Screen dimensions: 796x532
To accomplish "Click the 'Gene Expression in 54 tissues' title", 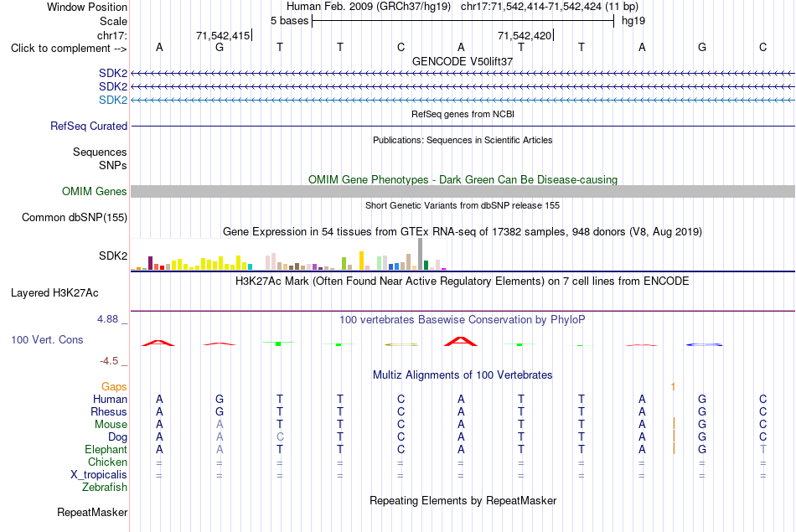I will click(463, 232).
